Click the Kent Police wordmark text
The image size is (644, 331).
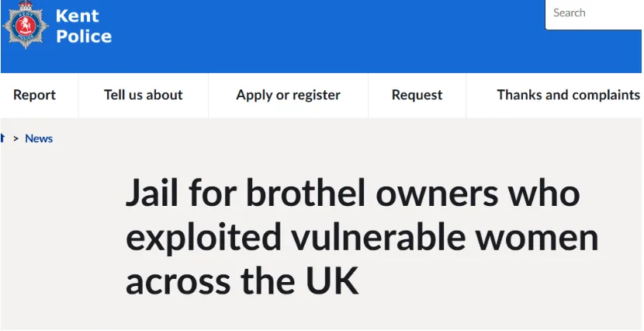point(83,26)
